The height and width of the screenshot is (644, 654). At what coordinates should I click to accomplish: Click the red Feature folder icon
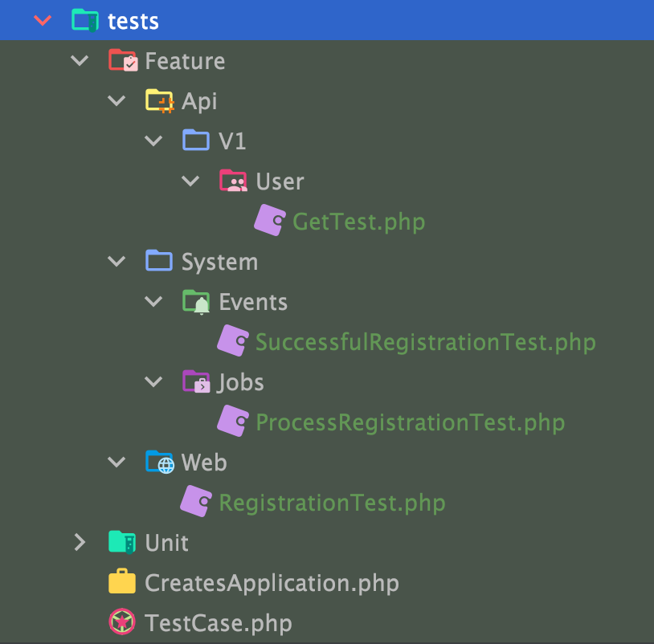[123, 61]
